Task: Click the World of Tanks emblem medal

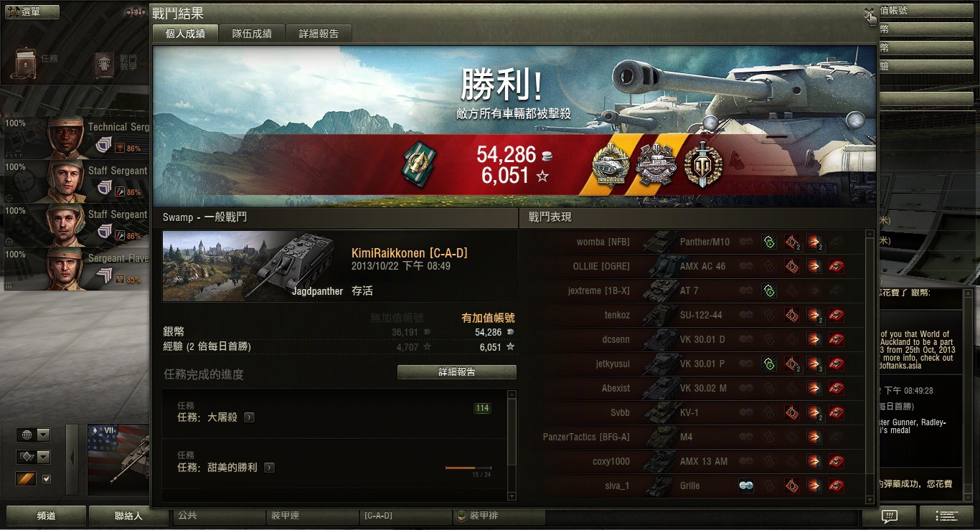Action: 699,165
